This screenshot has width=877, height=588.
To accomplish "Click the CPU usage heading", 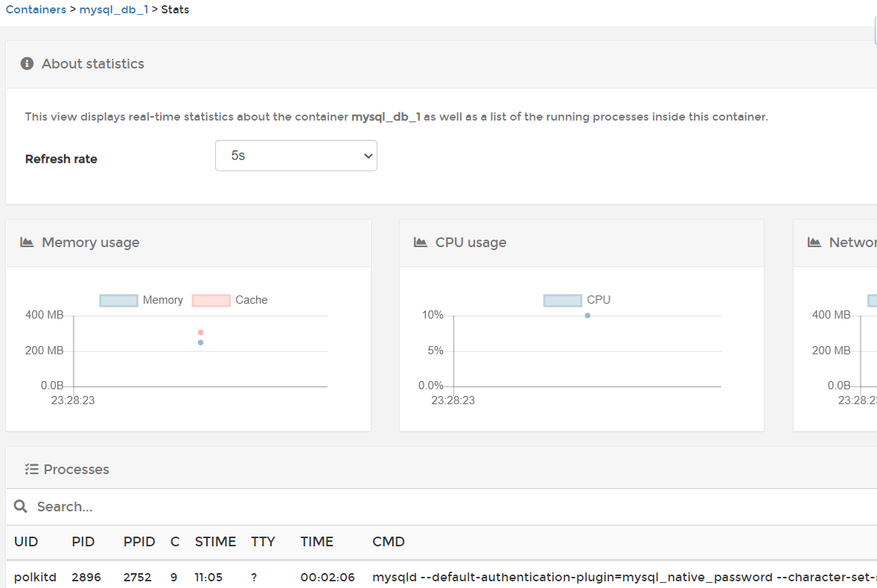I will pyautogui.click(x=471, y=242).
